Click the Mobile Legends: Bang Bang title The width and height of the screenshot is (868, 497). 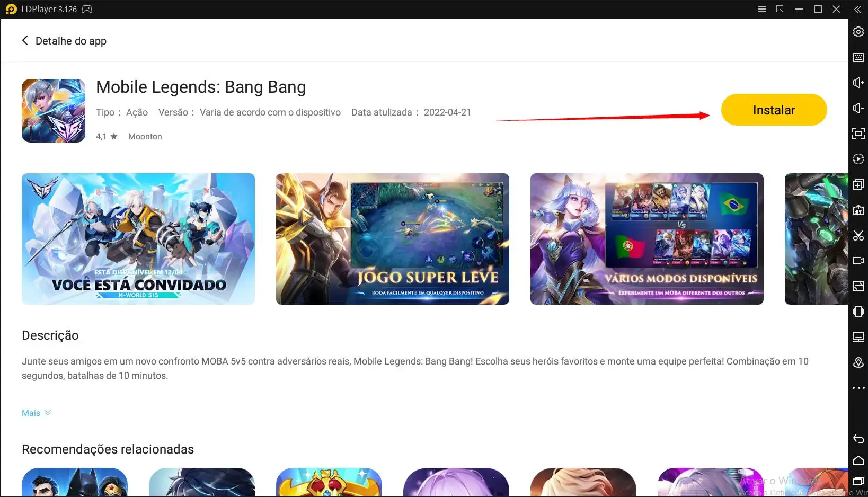point(201,87)
